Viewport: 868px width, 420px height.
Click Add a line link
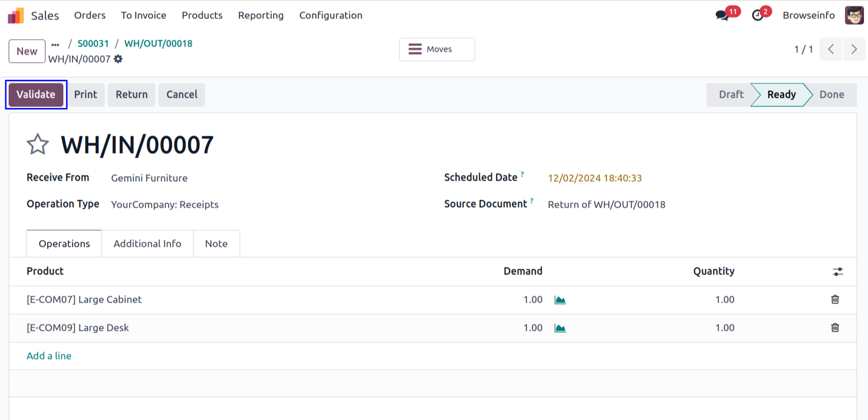(49, 356)
